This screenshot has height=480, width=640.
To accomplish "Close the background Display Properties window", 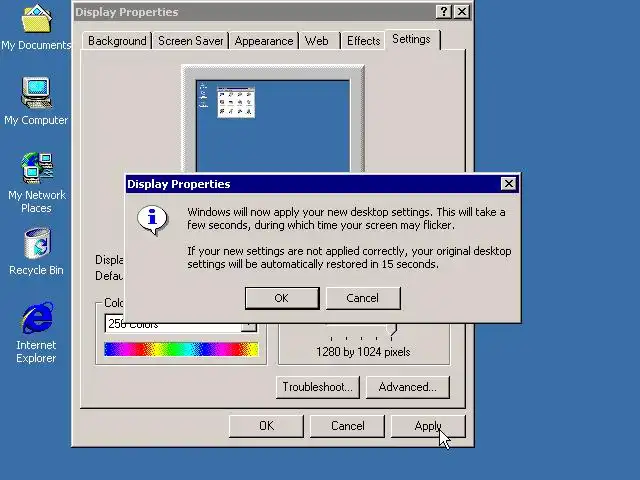I will 462,12.
